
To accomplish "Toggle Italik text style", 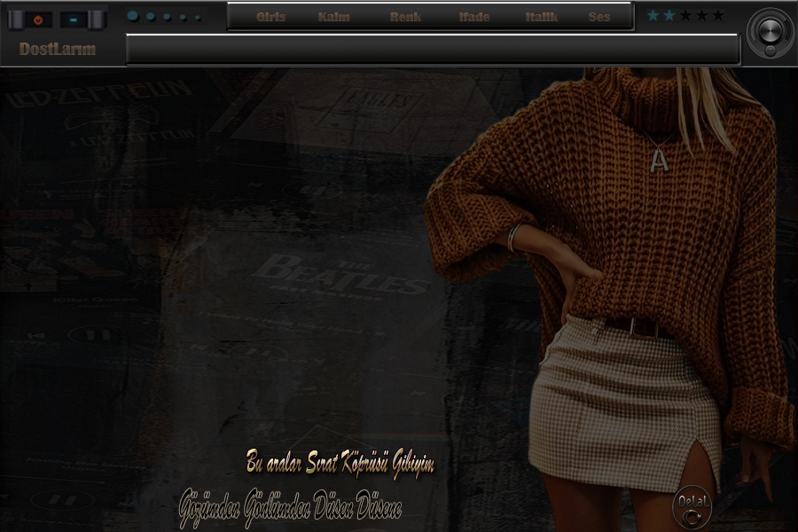I will [x=541, y=17].
